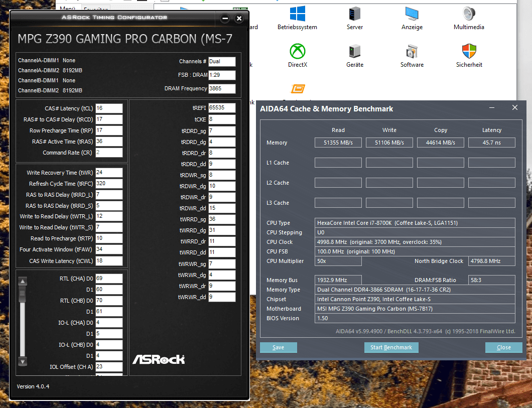Click the Chipset value Intel Cannon Point

coord(415,299)
